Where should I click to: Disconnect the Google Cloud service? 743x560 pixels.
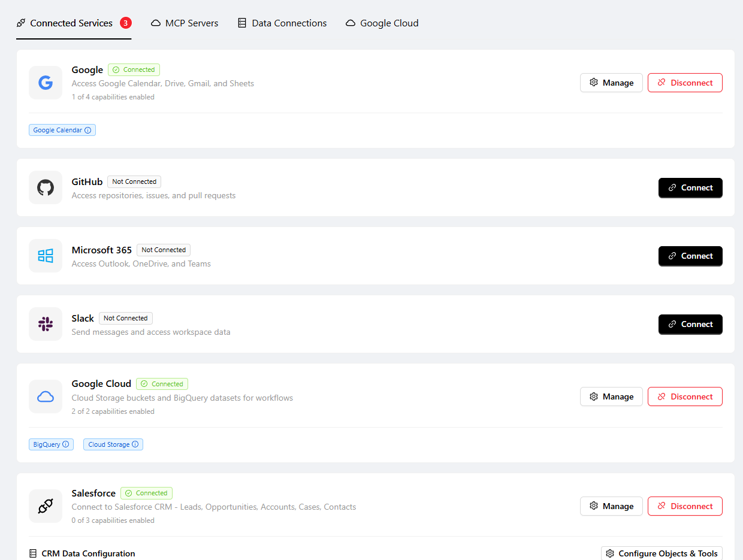685,396
